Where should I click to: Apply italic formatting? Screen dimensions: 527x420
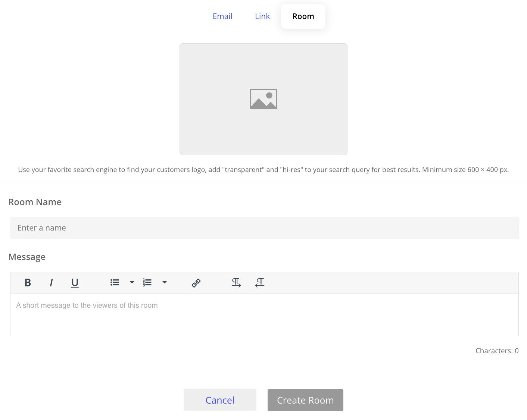click(x=51, y=283)
